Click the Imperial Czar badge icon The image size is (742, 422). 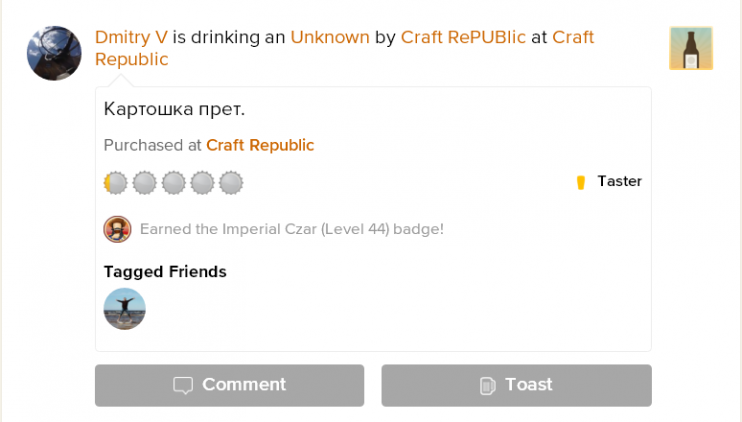117,229
